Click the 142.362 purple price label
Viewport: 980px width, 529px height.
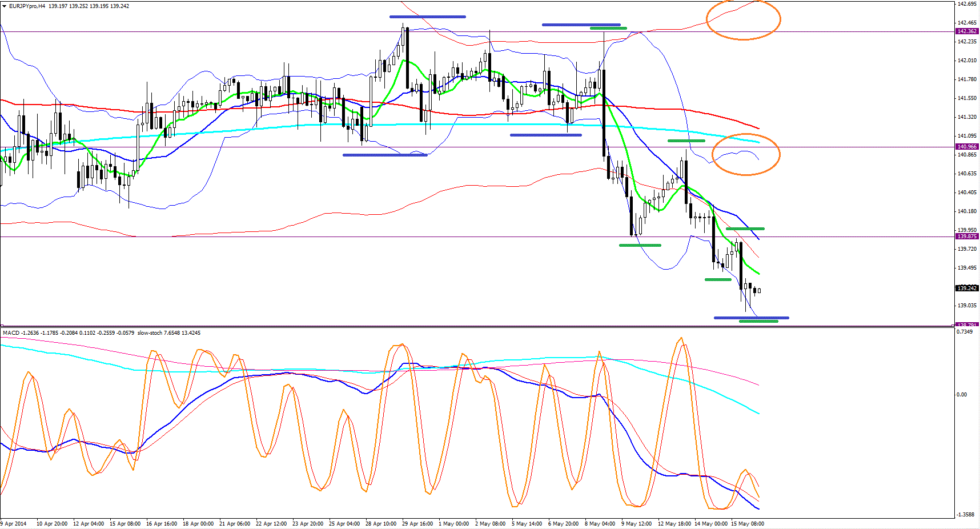[967, 31]
